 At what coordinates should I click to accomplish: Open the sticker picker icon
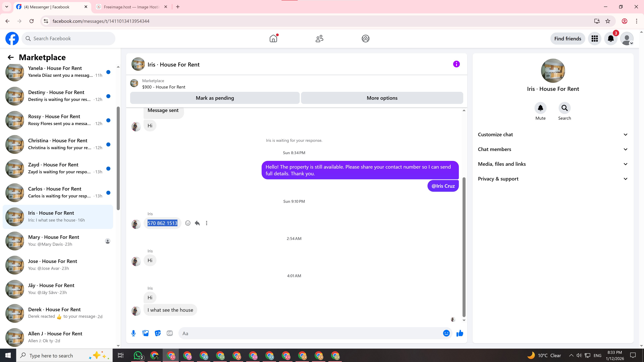click(x=157, y=333)
